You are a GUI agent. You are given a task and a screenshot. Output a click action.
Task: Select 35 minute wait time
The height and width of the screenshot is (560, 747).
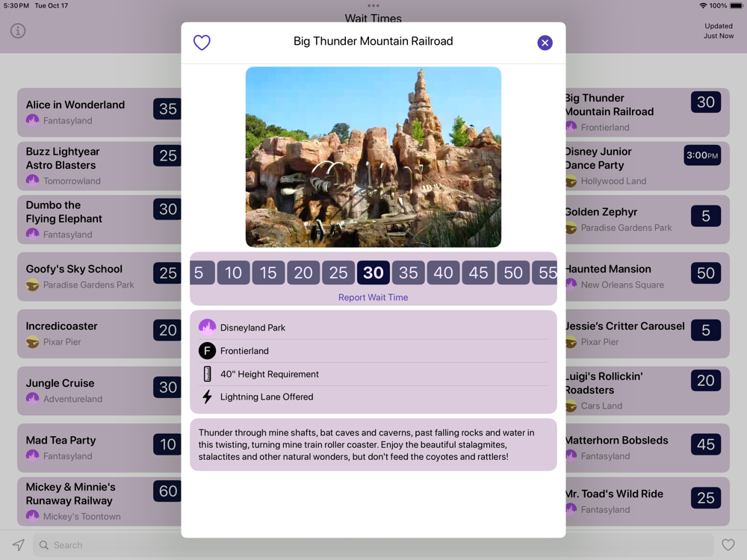pyautogui.click(x=409, y=273)
